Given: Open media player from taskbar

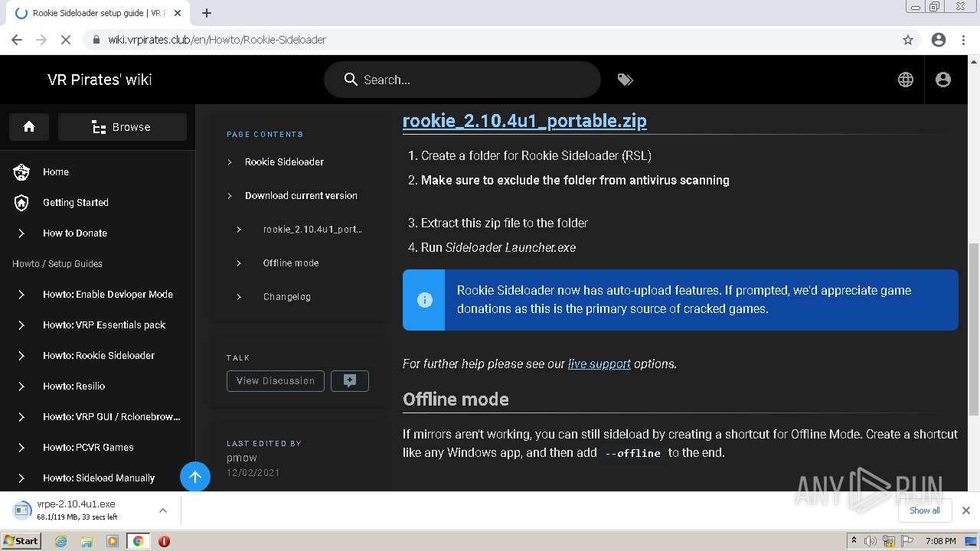Looking at the screenshot, I should [113, 541].
